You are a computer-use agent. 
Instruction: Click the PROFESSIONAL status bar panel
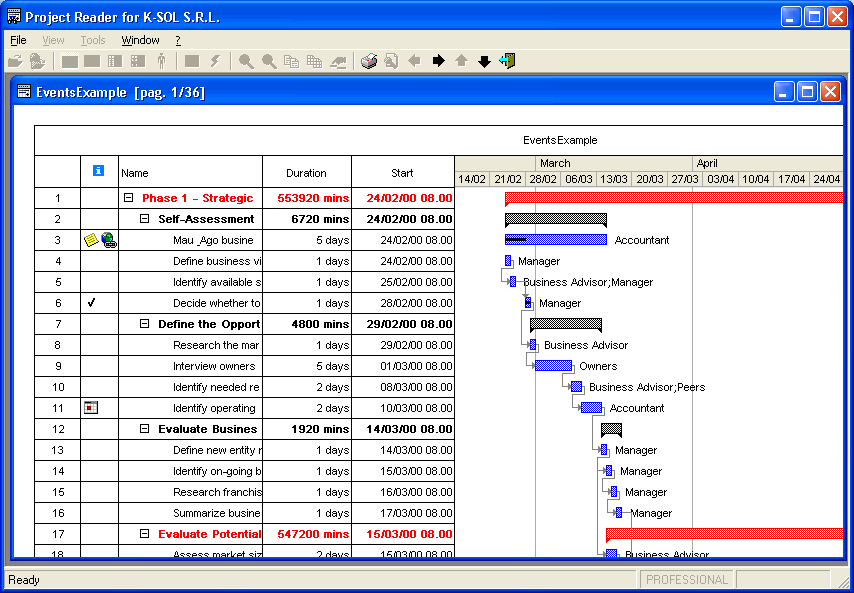[686, 579]
